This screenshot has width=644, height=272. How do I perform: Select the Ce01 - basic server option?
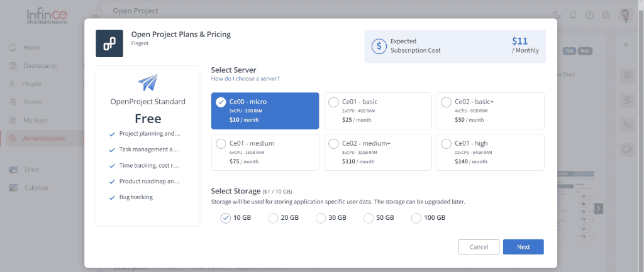coord(378,111)
